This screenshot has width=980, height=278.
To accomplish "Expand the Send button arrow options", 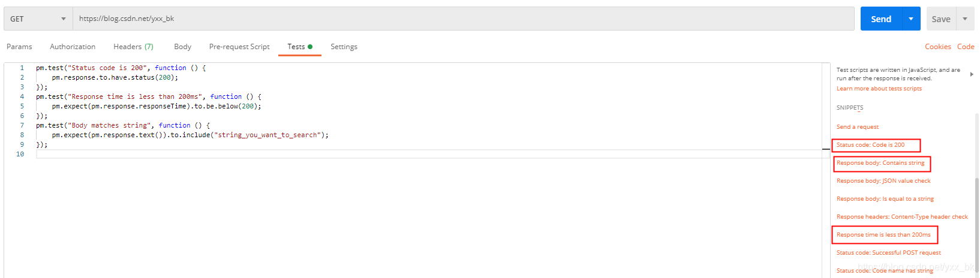I will 910,19.
